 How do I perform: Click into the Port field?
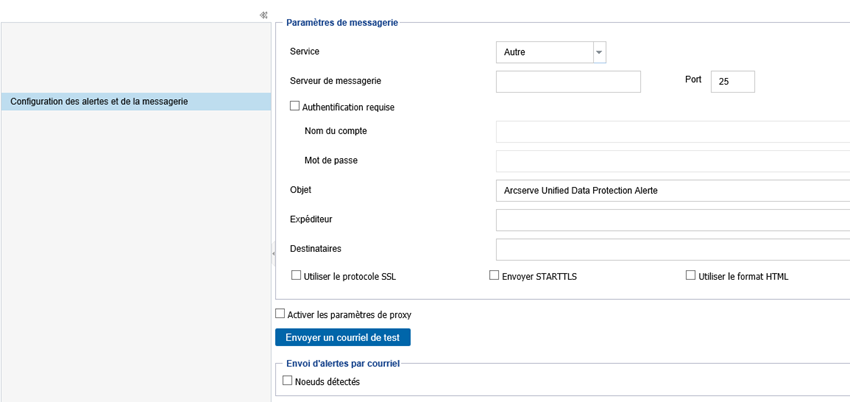coord(732,81)
